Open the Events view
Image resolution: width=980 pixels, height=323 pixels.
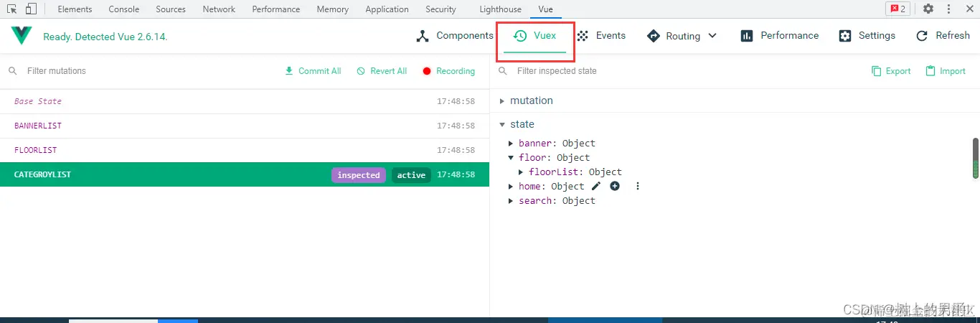click(601, 36)
